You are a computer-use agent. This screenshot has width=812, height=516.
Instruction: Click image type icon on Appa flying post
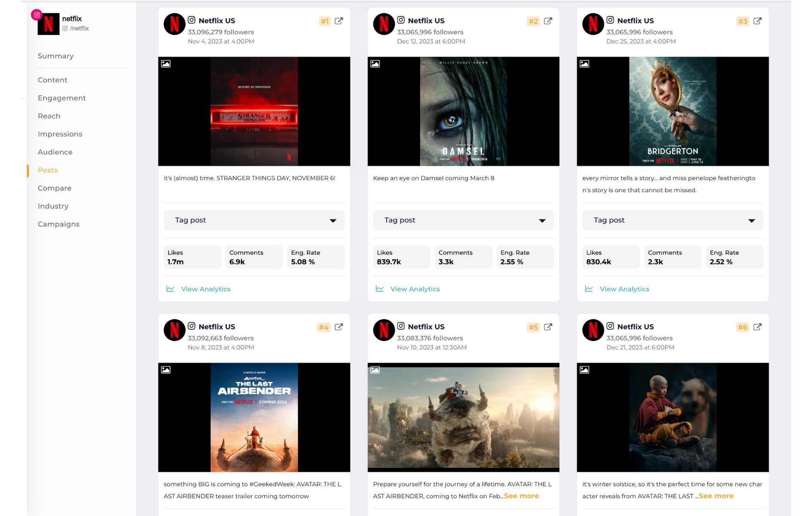pyautogui.click(x=375, y=370)
